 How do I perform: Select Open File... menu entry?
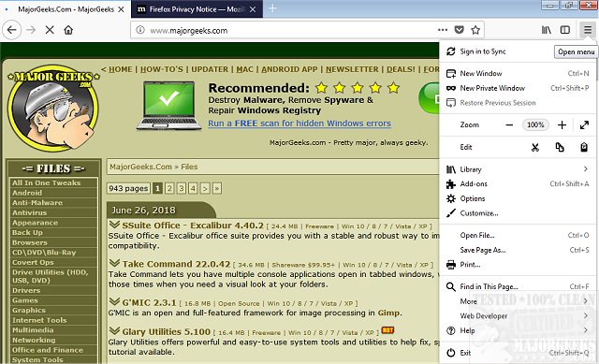518,235
